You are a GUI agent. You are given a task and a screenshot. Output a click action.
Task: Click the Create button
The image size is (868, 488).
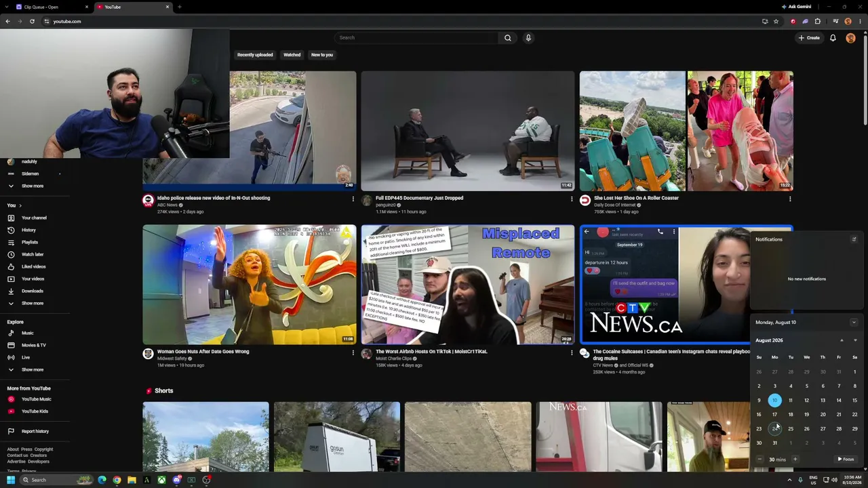(x=810, y=38)
